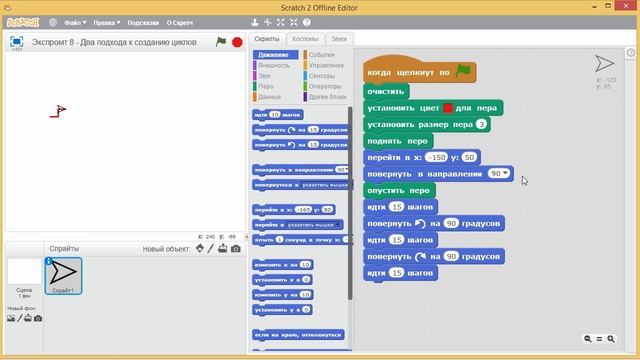Select the Delete scissors tool

coord(267,22)
